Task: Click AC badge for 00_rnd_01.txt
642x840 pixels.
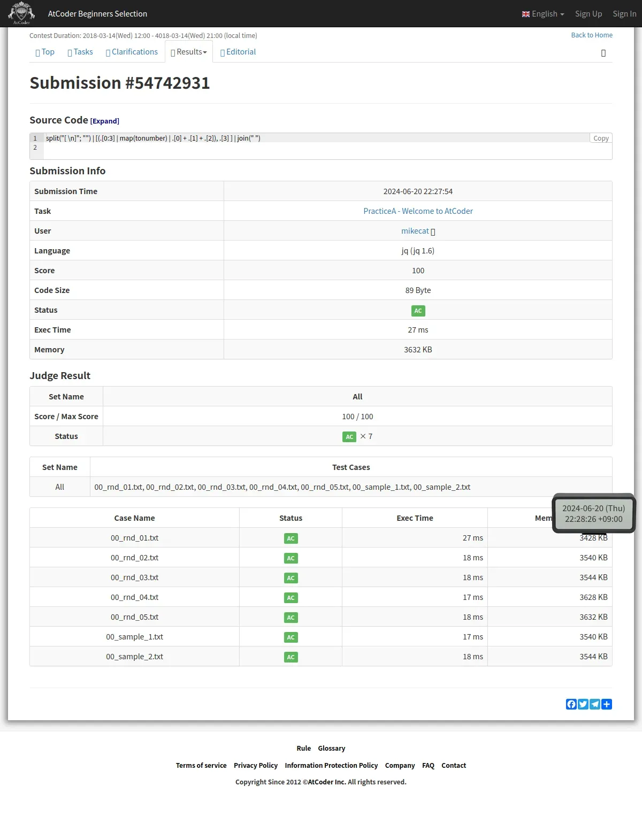Action: [x=291, y=538]
